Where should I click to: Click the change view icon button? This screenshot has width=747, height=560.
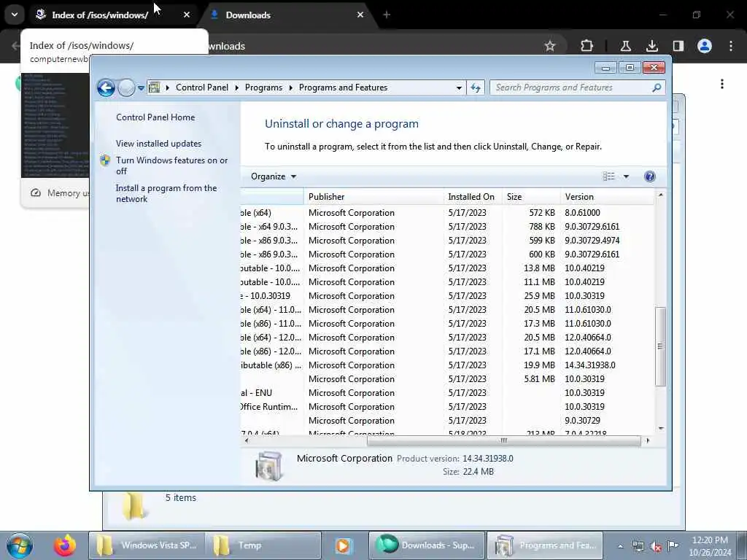click(609, 176)
